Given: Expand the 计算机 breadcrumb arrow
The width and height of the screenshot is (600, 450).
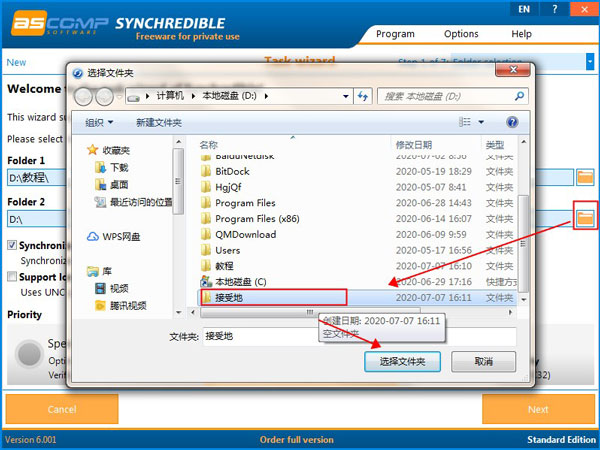Looking at the screenshot, I should [193, 96].
